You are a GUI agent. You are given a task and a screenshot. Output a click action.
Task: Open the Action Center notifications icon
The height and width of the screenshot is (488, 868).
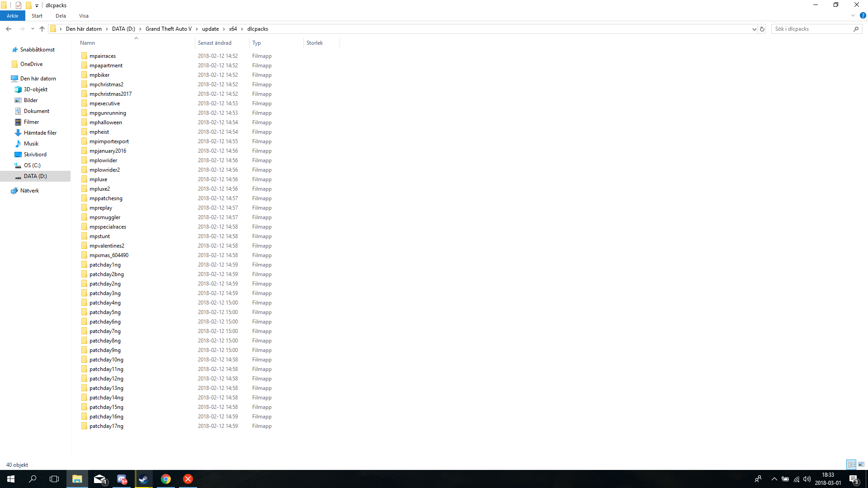854,479
